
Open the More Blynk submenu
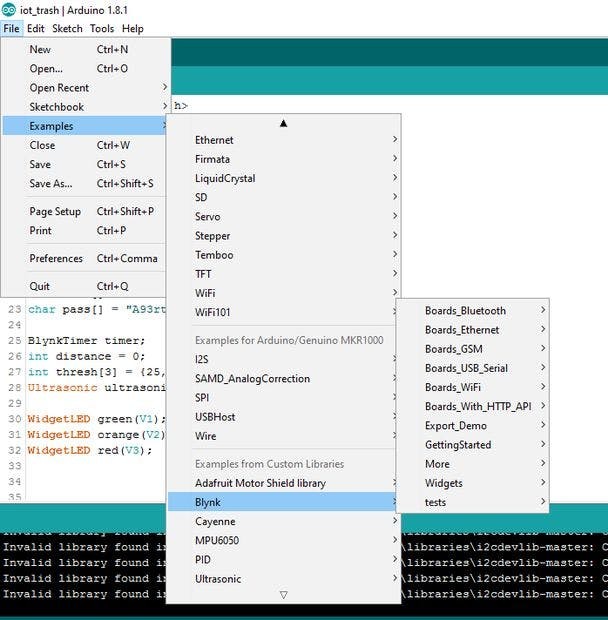473,463
